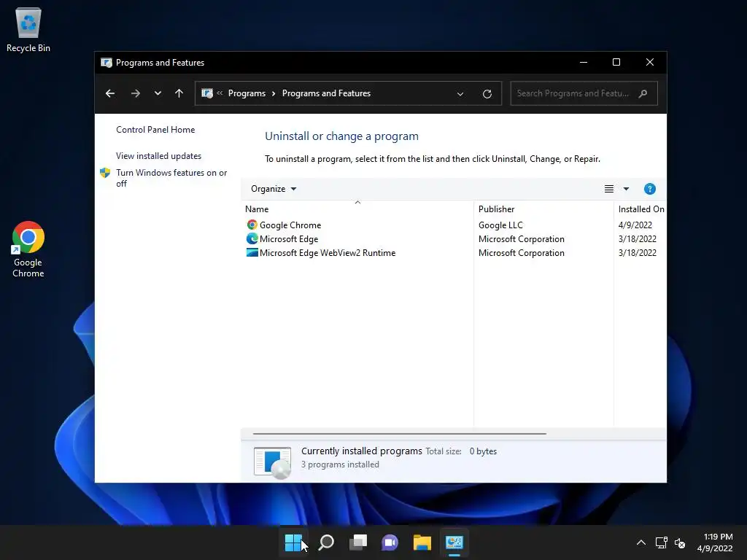Open the clock showing 1:19 PM
This screenshot has height=560, width=747.
tap(715, 542)
